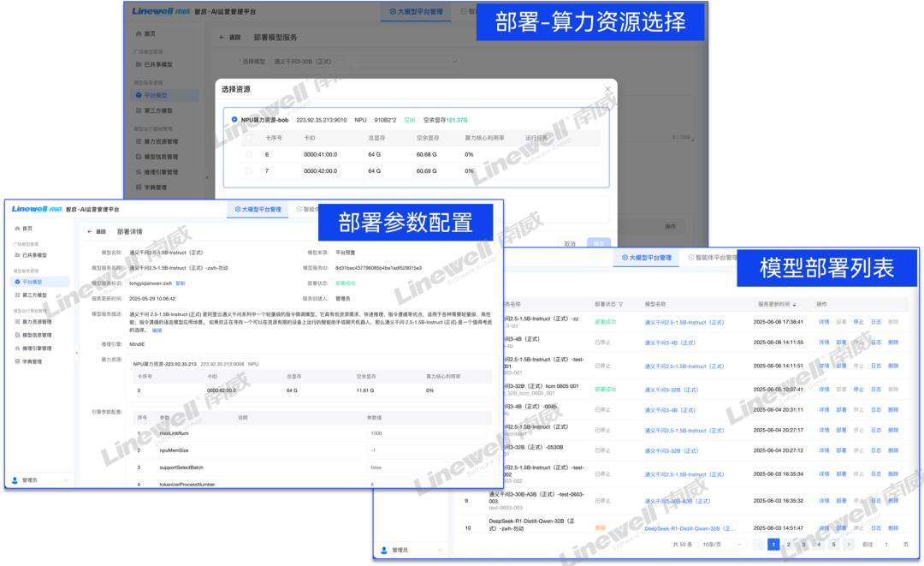This screenshot has height=566, width=924.
Task: Edit maxLinkNum value field 1000
Action: pyautogui.click(x=427, y=433)
